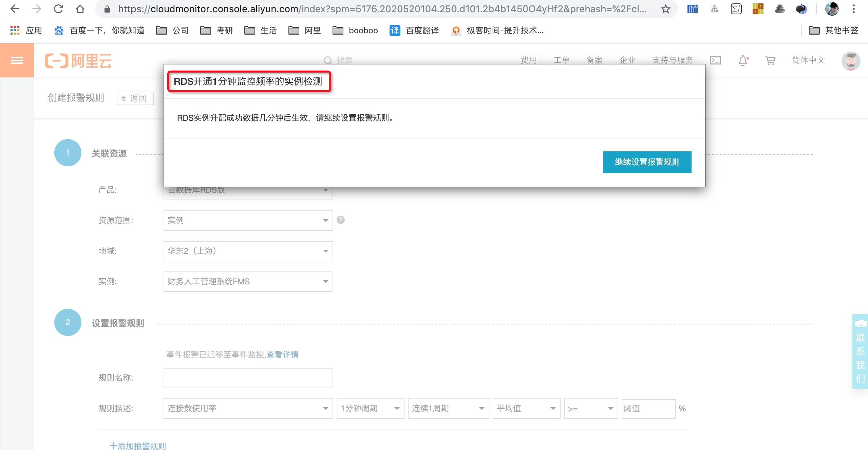
Task: Open the 公司 bookmark folder
Action: [172, 31]
